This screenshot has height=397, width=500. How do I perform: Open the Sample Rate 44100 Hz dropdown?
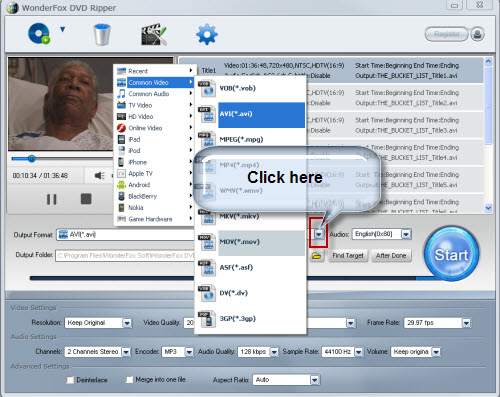pos(358,352)
